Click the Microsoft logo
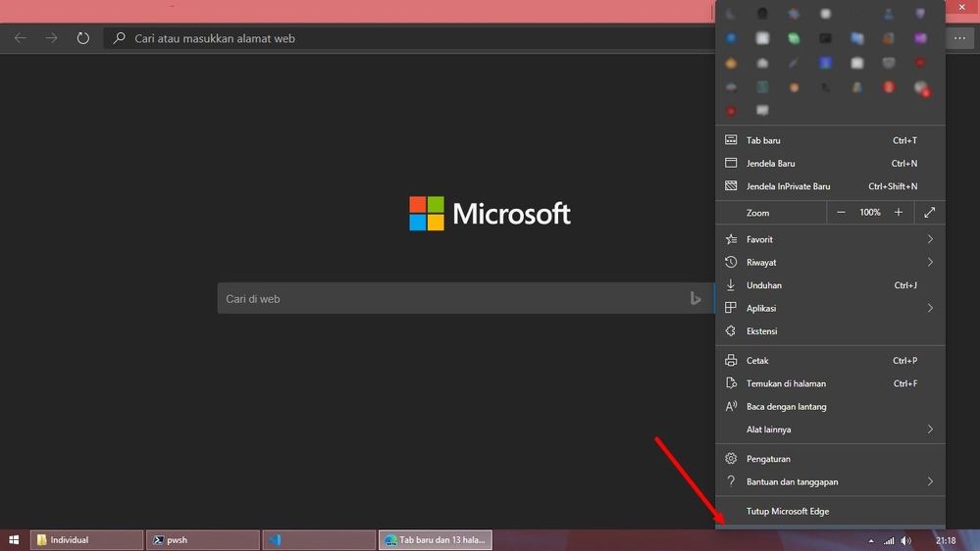The width and height of the screenshot is (980, 551). (x=490, y=214)
